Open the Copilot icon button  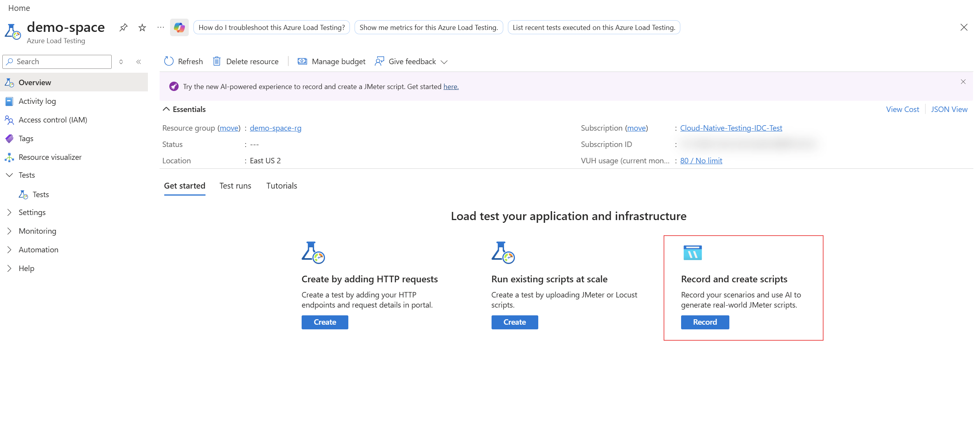[x=179, y=28]
